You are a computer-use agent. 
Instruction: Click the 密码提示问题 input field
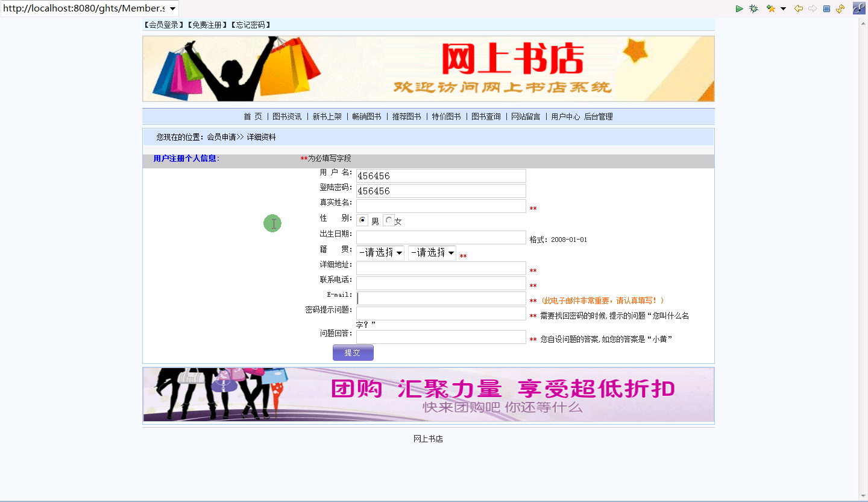click(441, 313)
